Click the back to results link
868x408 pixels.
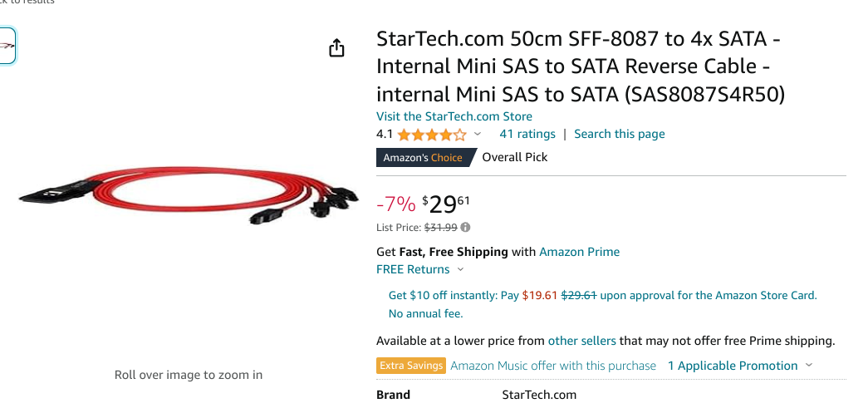27,2
